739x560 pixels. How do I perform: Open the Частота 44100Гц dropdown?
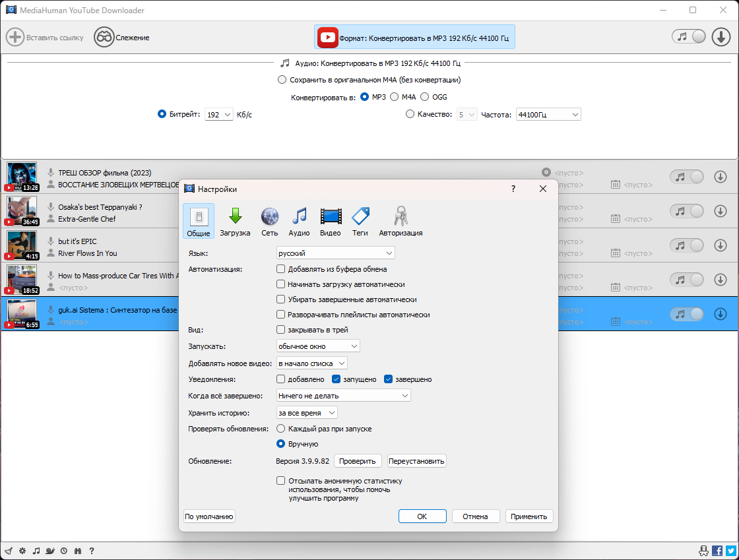(x=548, y=115)
